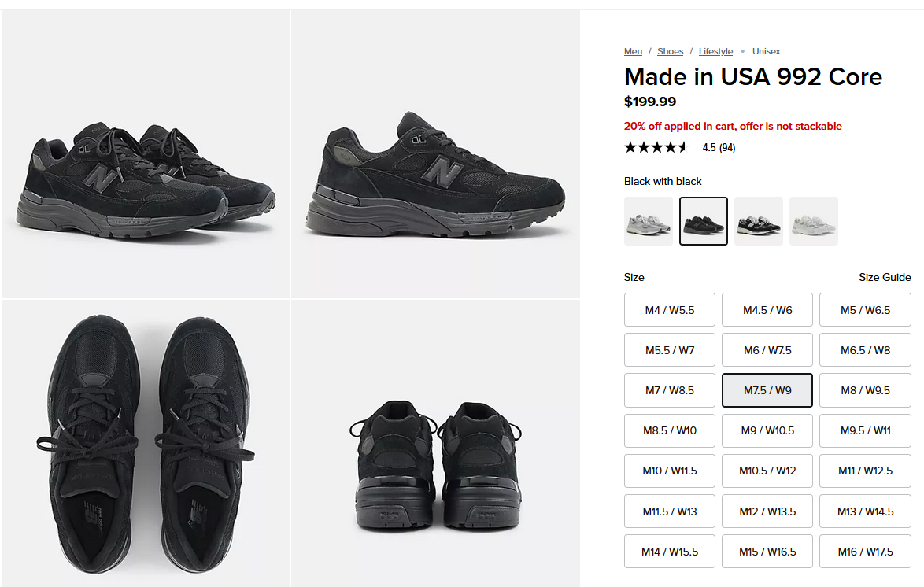Screen dimensions: 924x587
Task: View the rear heel product image
Action: (435, 443)
